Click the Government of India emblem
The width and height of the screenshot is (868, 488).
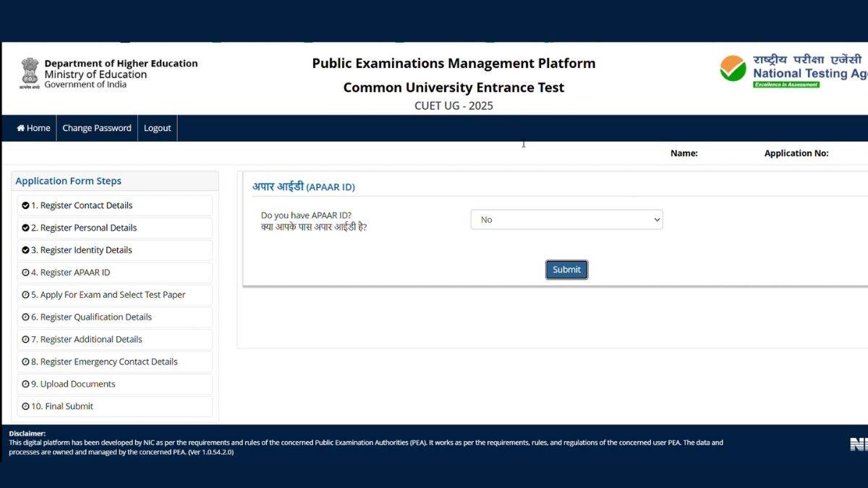click(29, 72)
